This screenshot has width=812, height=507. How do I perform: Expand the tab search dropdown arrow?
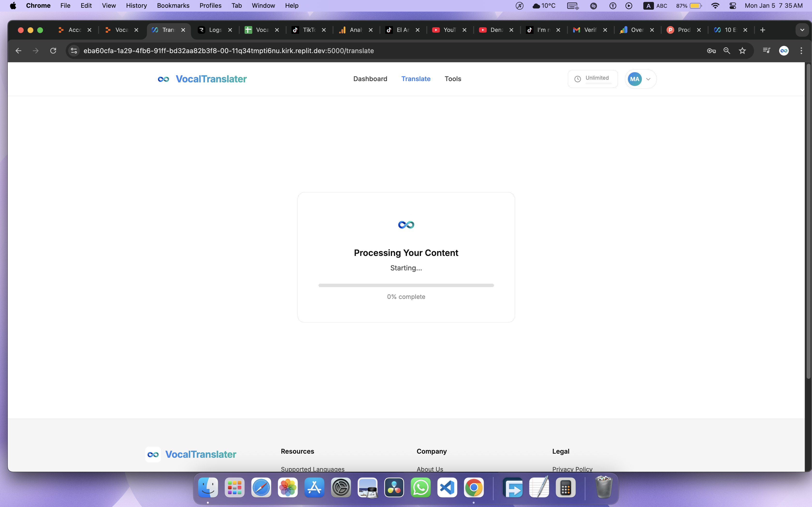click(802, 30)
